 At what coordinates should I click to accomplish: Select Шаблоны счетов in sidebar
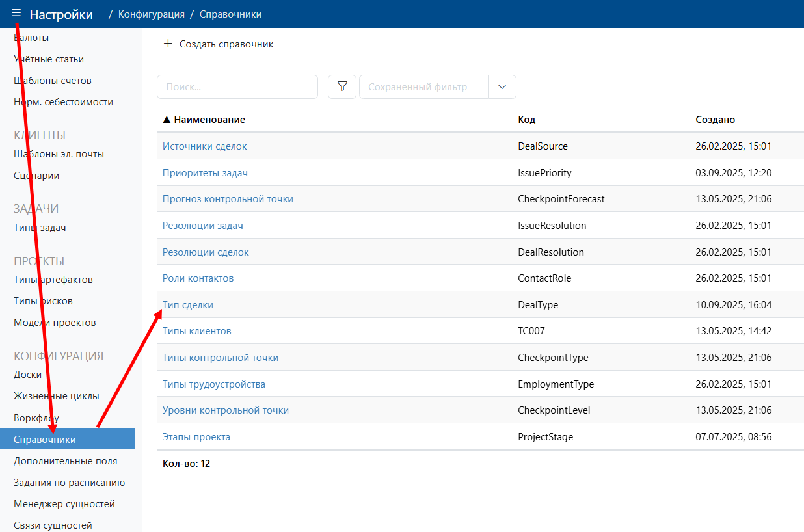[53, 81]
